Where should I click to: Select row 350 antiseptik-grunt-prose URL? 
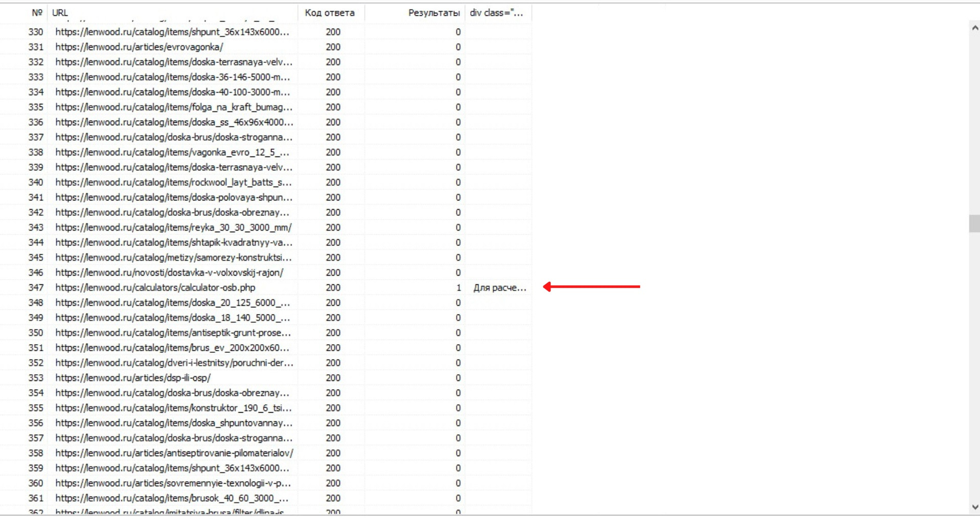(173, 332)
